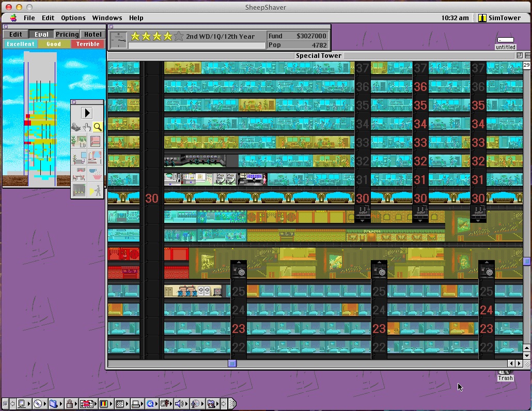The width and height of the screenshot is (532, 411).
Task: Open the File Sharing folder strip module
Action: (x=56, y=404)
